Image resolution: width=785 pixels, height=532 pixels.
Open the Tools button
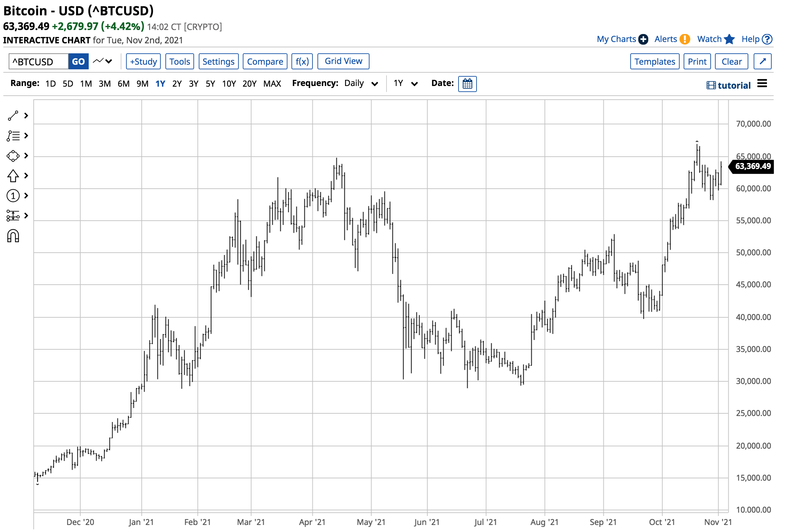pyautogui.click(x=180, y=61)
